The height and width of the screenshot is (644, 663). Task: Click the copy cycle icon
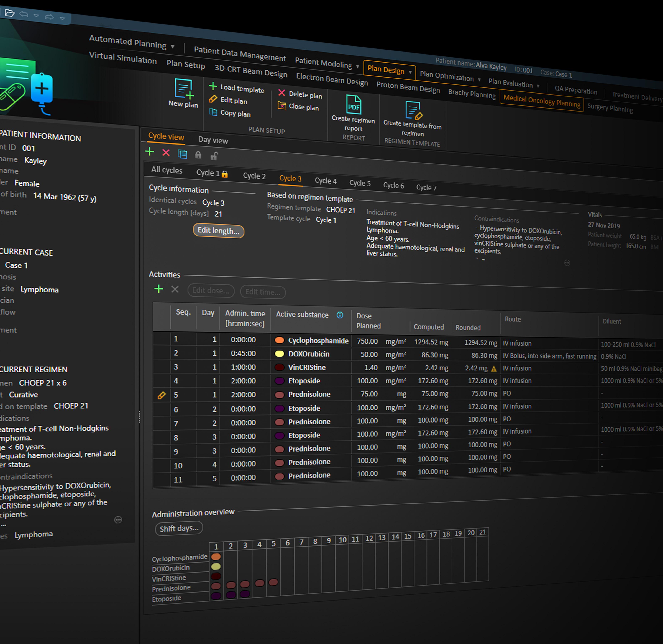pos(182,154)
